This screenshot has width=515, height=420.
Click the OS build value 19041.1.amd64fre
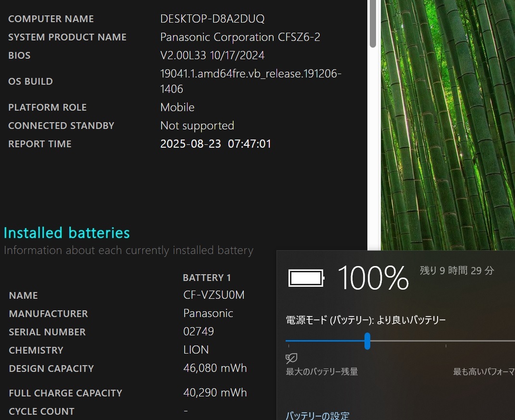coord(251,81)
